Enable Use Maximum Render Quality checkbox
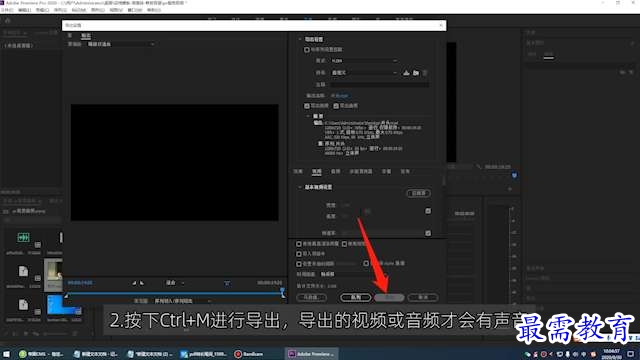Screen dimensions: 640x360 299,244
